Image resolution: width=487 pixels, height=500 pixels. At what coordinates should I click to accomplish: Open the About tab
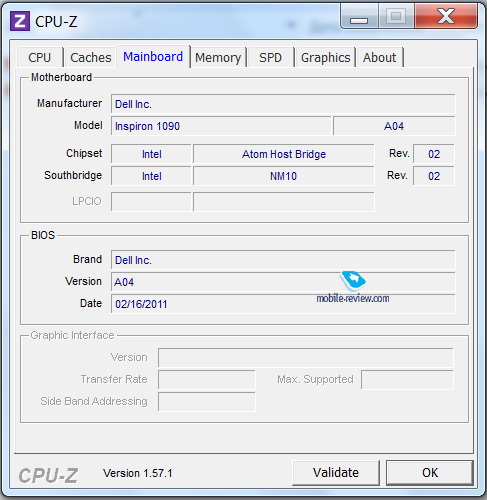(379, 57)
